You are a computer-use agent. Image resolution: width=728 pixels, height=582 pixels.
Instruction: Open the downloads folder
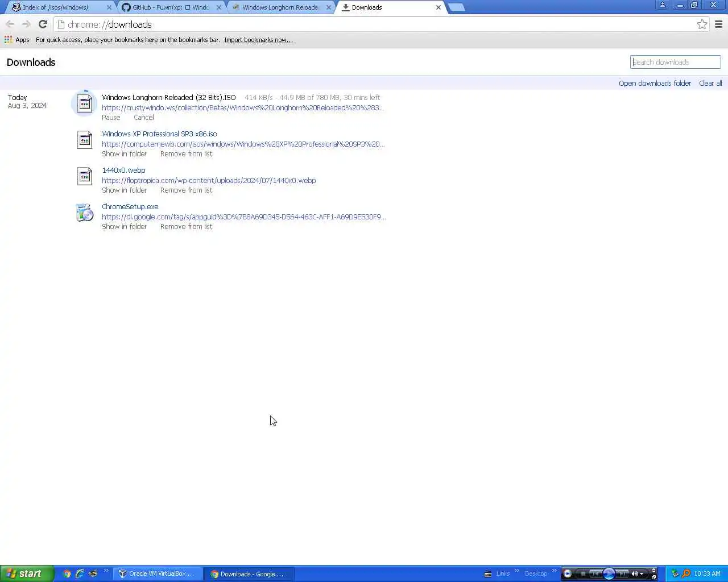point(655,83)
